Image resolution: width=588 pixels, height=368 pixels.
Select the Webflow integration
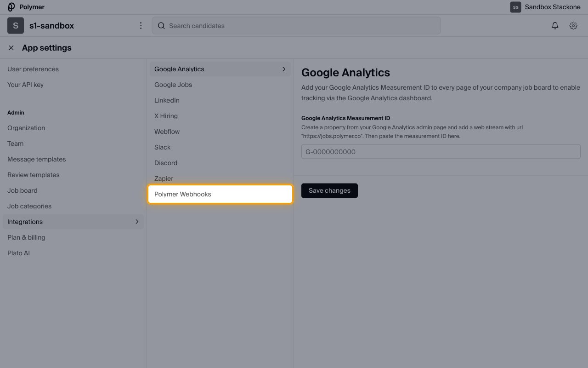point(167,132)
